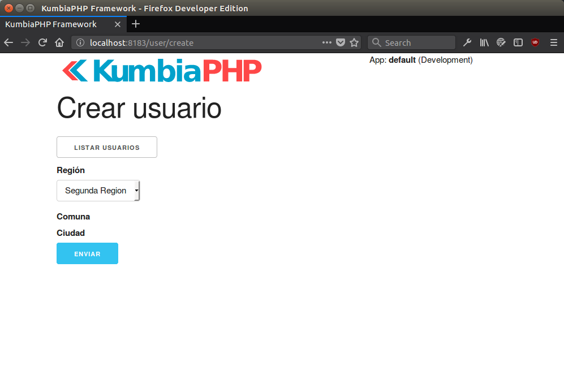Click the App: default (Development) text
564x392 pixels.
[421, 60]
